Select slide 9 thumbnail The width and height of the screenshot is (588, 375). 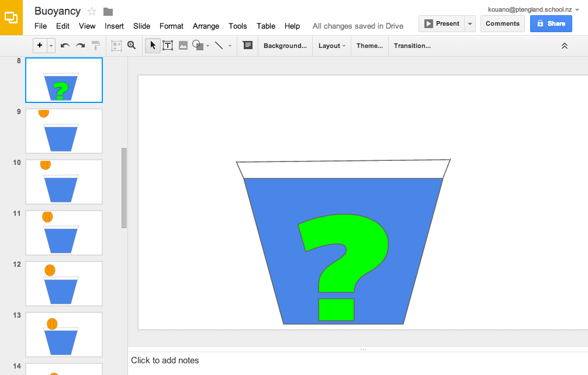64,131
